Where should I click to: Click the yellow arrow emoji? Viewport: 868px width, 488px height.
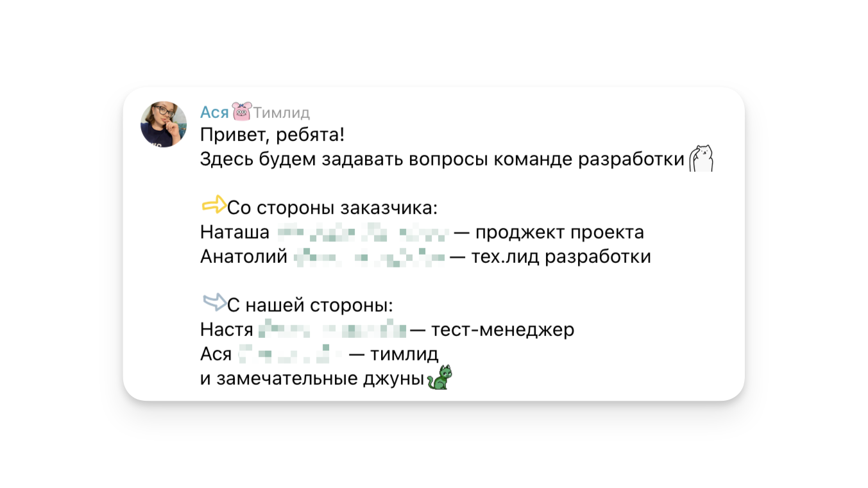[x=214, y=205]
